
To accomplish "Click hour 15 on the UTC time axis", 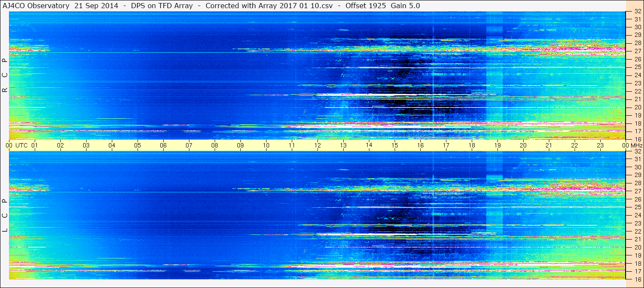I will coord(395,145).
